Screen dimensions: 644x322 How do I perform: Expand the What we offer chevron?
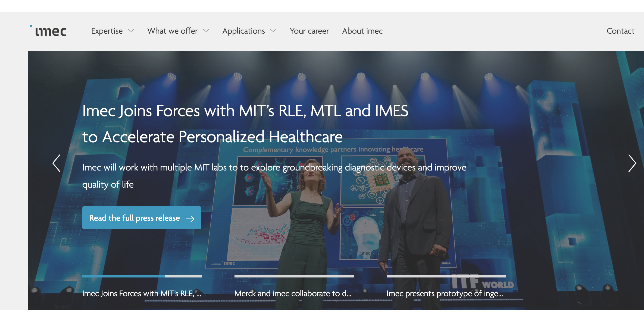206,31
